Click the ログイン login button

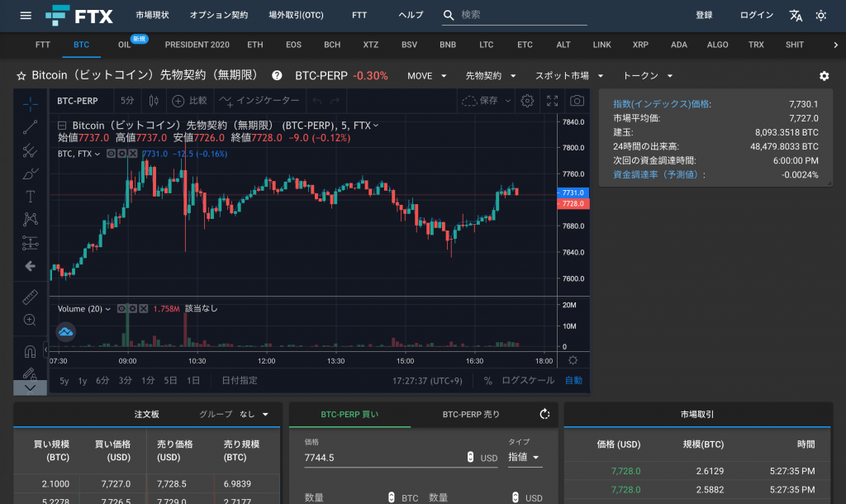[x=757, y=15]
